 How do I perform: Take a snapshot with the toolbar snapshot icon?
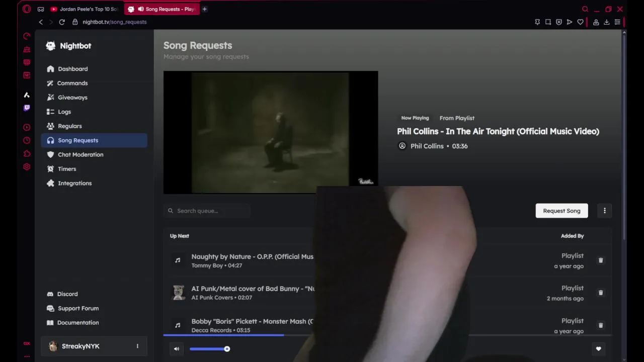click(548, 22)
